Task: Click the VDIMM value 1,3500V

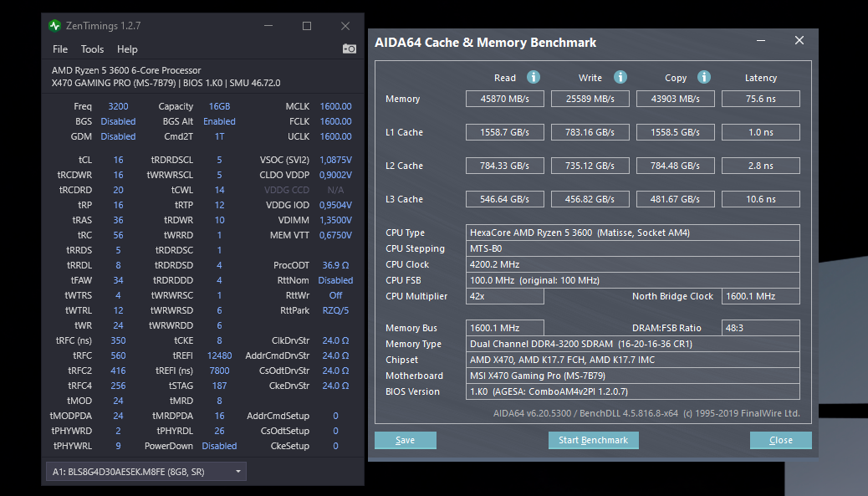Action: click(335, 220)
